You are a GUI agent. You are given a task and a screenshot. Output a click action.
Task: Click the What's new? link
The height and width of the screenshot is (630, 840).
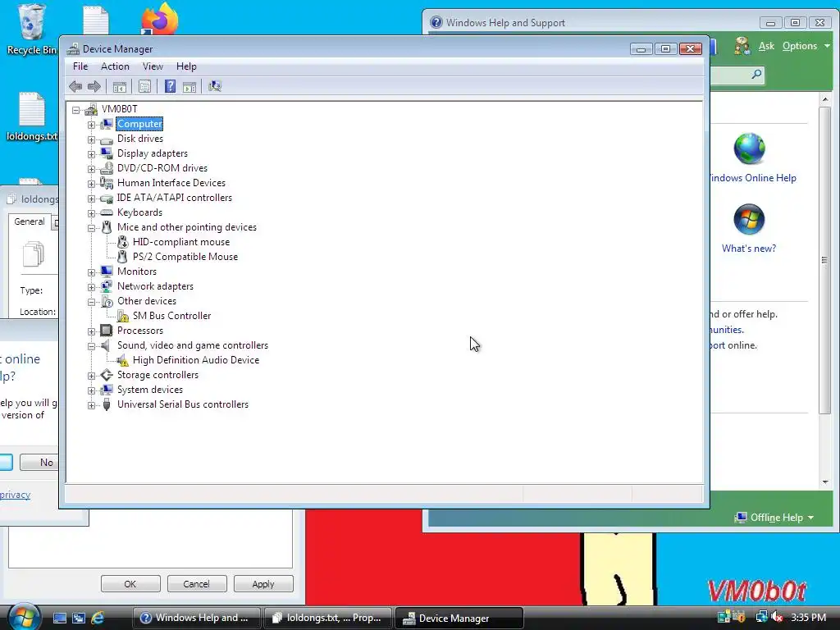coord(749,249)
